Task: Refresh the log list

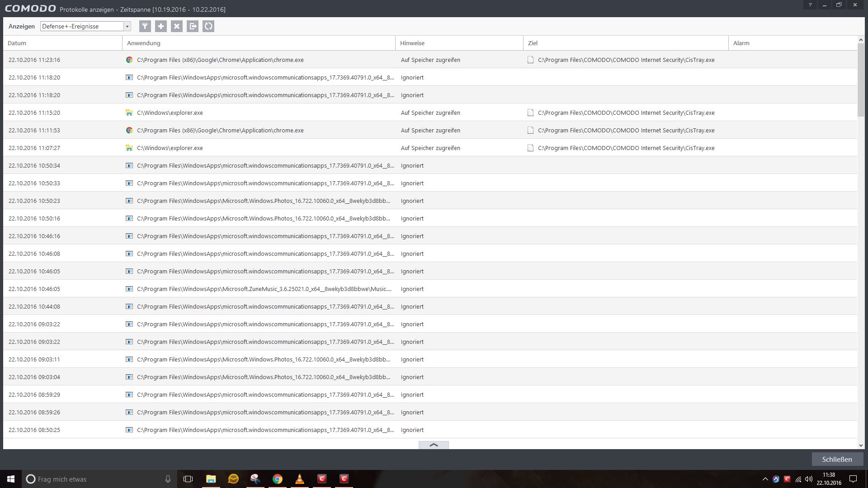Action: (208, 26)
